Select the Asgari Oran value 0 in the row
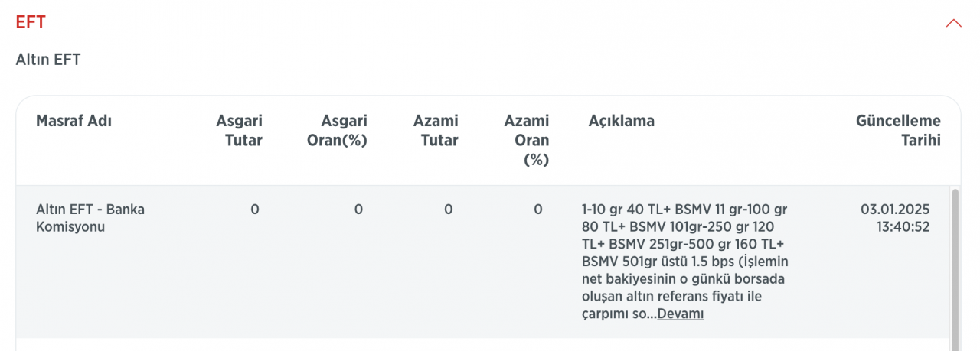 tap(358, 210)
